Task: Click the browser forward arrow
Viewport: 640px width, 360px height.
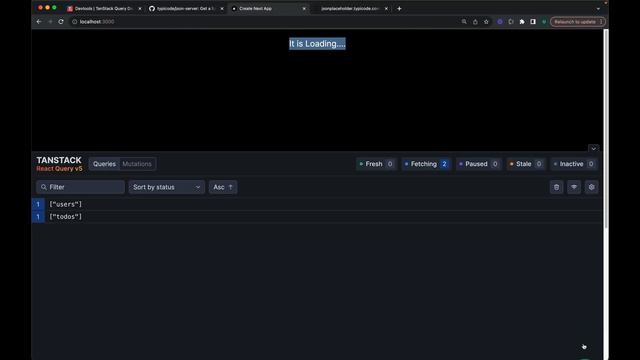Action: click(50, 22)
